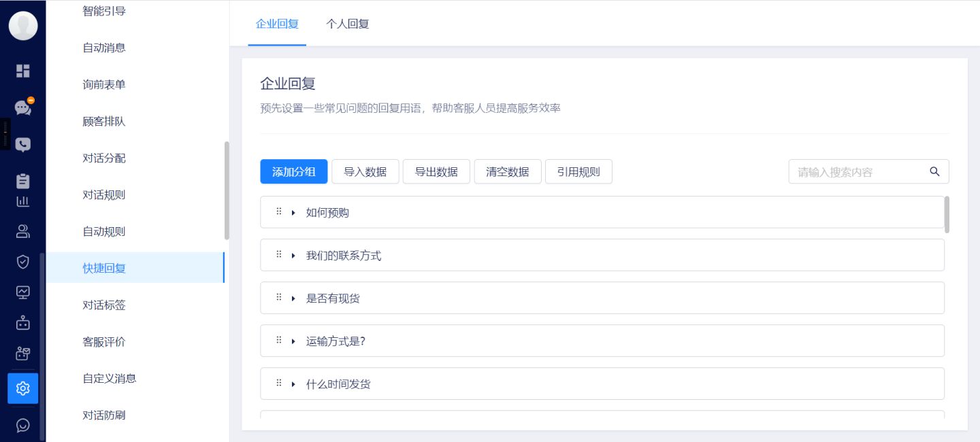This screenshot has width=980, height=442.
Task: Select the contacts people icon in the sidebar
Action: pos(23,231)
